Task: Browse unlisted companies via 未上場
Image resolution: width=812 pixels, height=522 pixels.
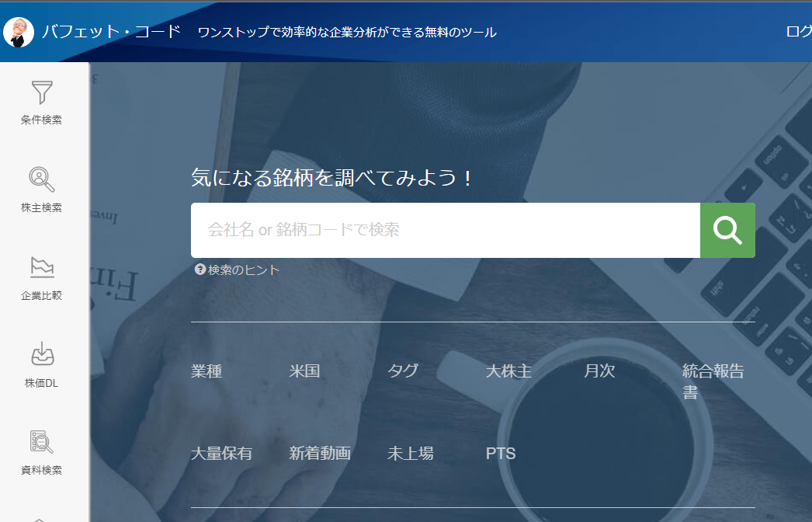Action: click(x=410, y=454)
